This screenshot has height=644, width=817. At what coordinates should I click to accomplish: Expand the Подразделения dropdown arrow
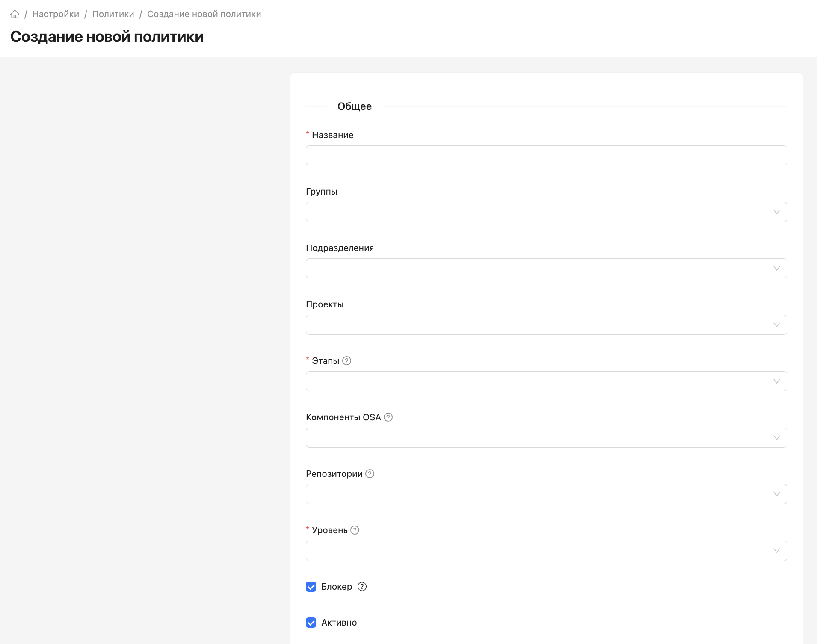coord(776,268)
